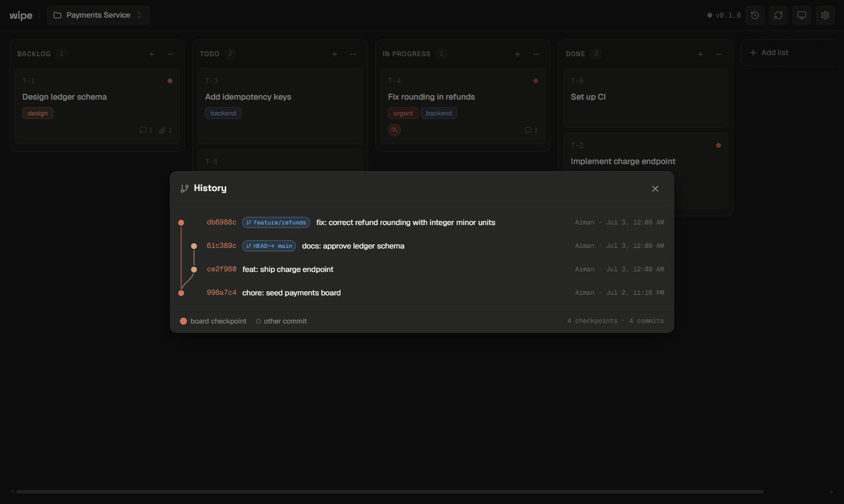The width and height of the screenshot is (844, 504).
Task: Add a card to In Progress list
Action: click(x=518, y=54)
